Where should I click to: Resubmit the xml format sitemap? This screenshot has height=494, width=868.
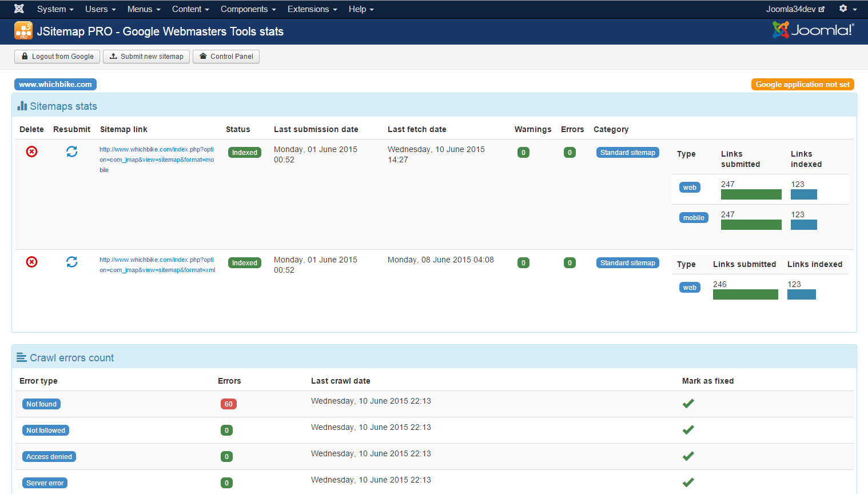point(71,262)
